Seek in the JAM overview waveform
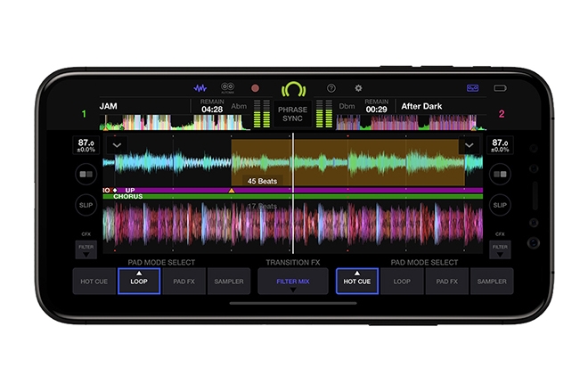Image resolution: width=588 pixels, height=392 pixels. point(175,122)
